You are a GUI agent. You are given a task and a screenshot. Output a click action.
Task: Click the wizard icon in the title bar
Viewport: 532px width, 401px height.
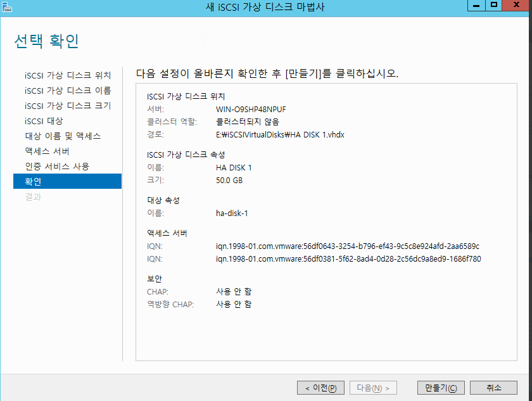(x=7, y=6)
